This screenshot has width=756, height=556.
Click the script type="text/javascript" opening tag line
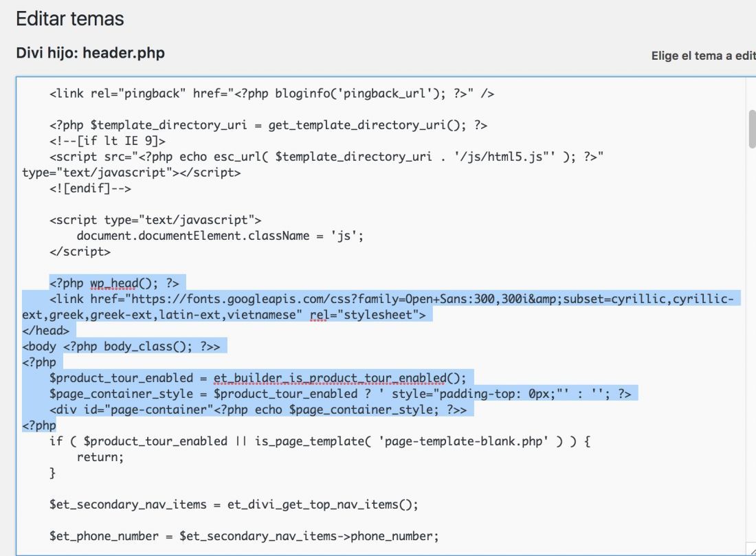155,220
